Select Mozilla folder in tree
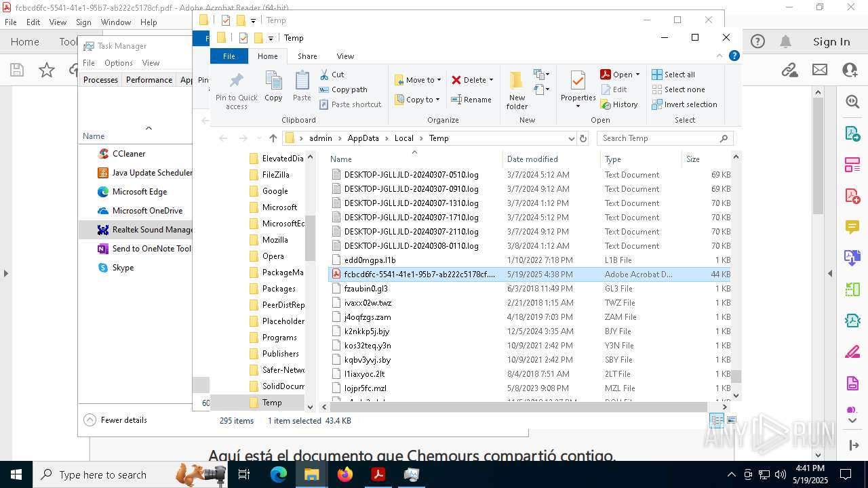This screenshot has width=868, height=488. tap(275, 240)
